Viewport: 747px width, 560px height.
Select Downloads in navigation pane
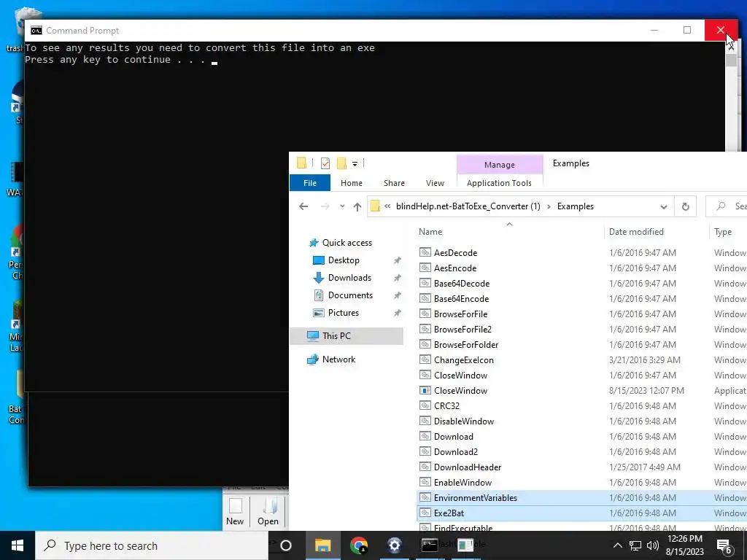pos(349,278)
